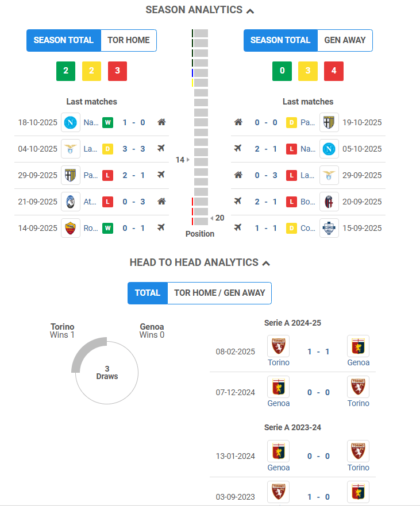
Task: Switch the right panel to GEN AWAY
Action: point(345,40)
